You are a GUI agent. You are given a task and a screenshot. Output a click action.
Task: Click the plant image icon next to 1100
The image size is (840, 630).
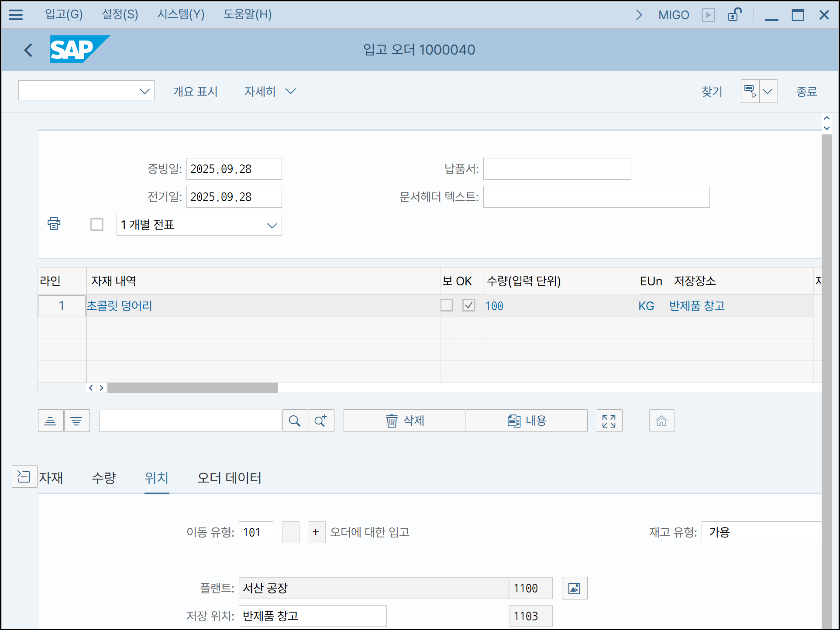[574, 588]
